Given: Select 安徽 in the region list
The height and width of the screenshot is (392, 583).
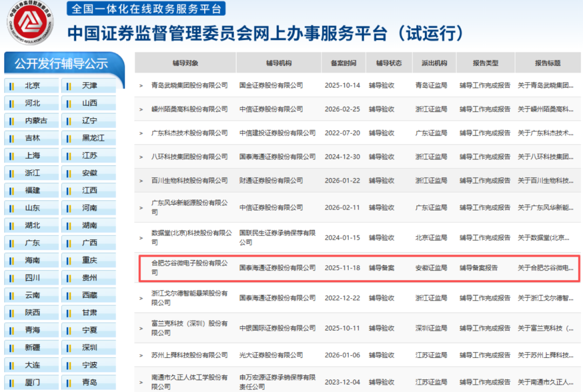Looking at the screenshot, I should pyautogui.click(x=89, y=173).
